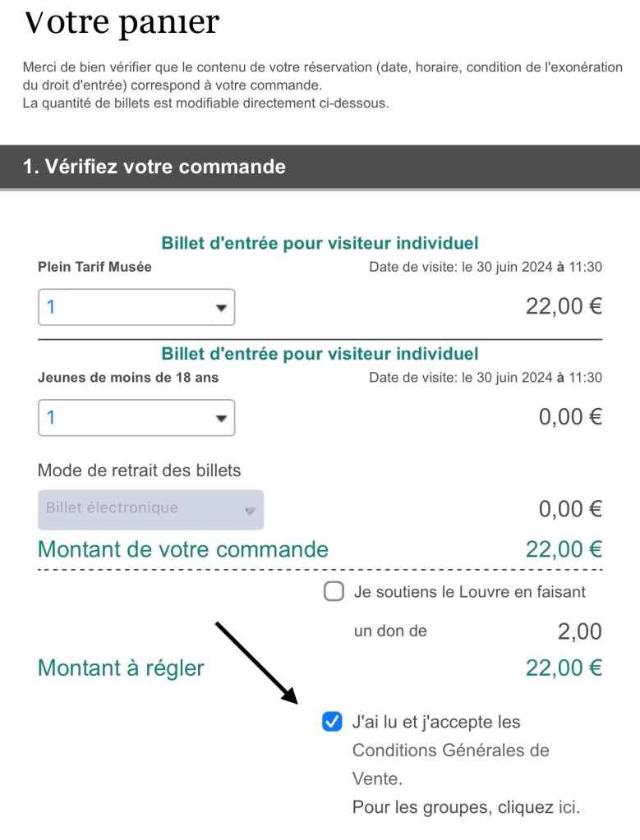This screenshot has width=640, height=840.
Task: Click the "Montant de votre commande" label
Action: coord(183,549)
